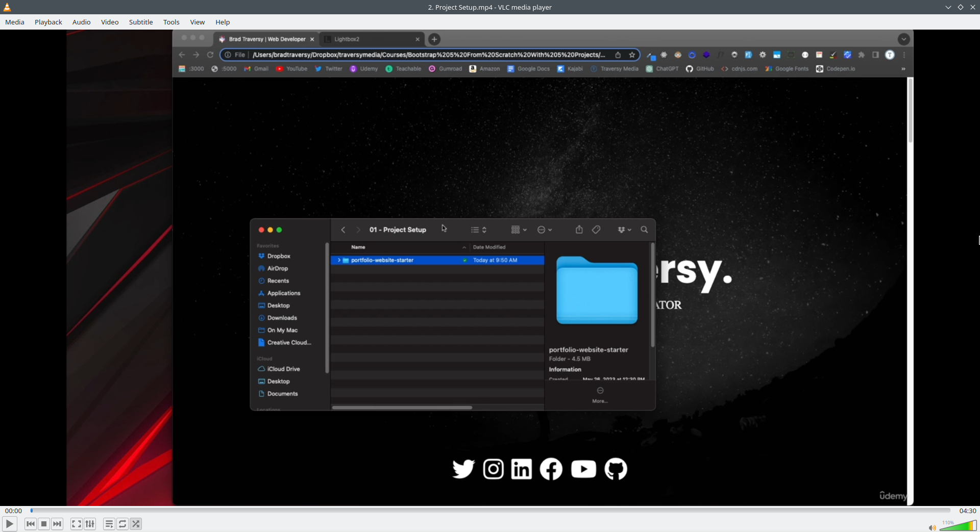Expand hidden bookmarks with double chevron
This screenshot has height=532, width=980.
pos(903,69)
